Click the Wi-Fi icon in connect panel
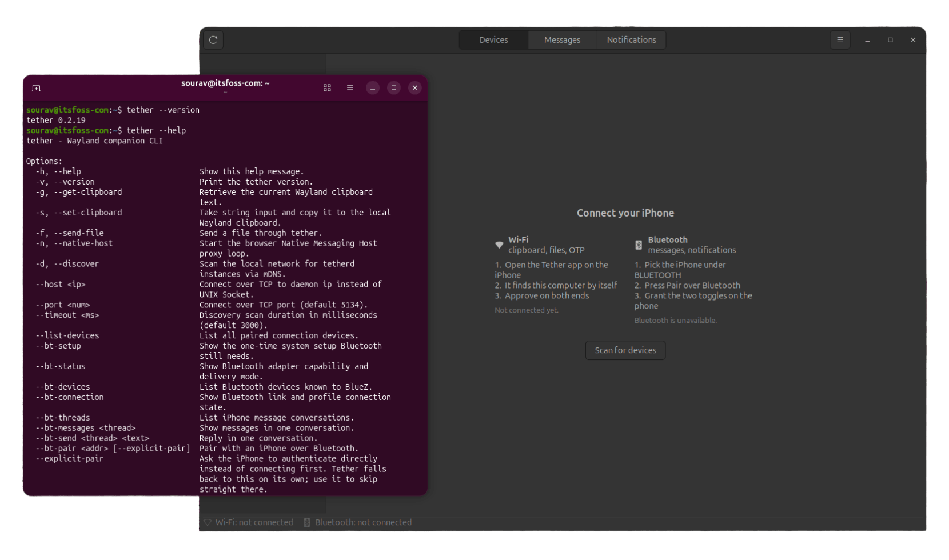This screenshot has width=949, height=560. click(499, 245)
